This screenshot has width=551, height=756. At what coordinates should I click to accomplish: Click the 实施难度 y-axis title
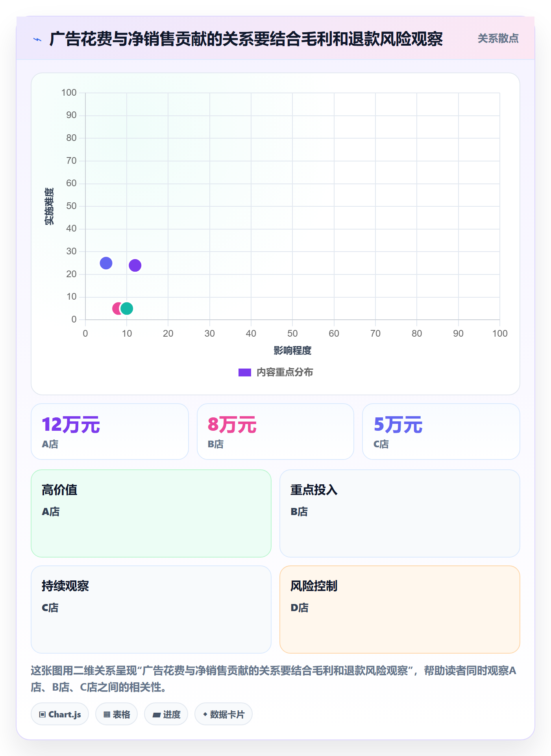pos(49,206)
